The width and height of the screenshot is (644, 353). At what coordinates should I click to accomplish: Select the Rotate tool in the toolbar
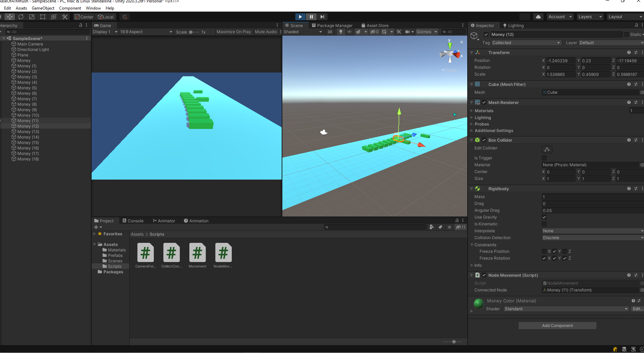coord(21,17)
